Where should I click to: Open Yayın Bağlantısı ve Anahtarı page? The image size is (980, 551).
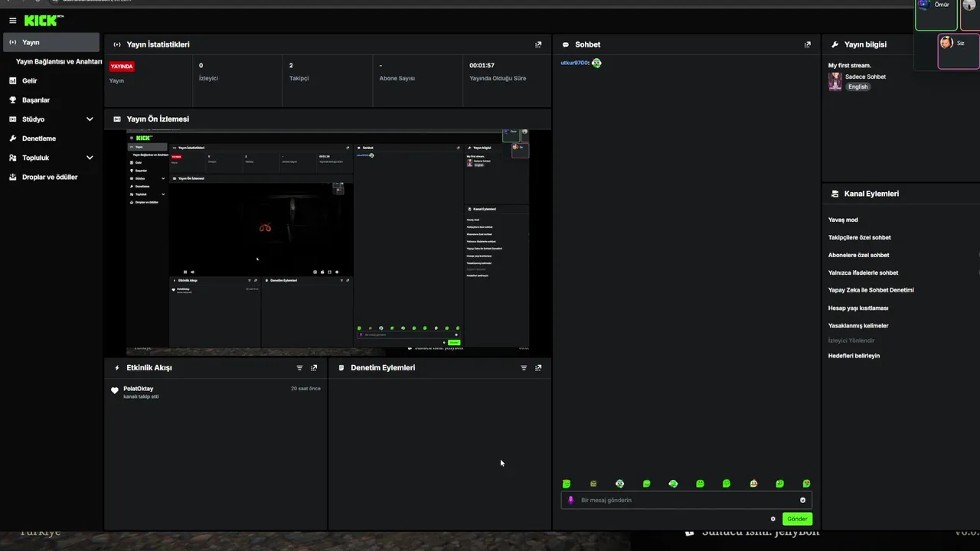(x=58, y=61)
